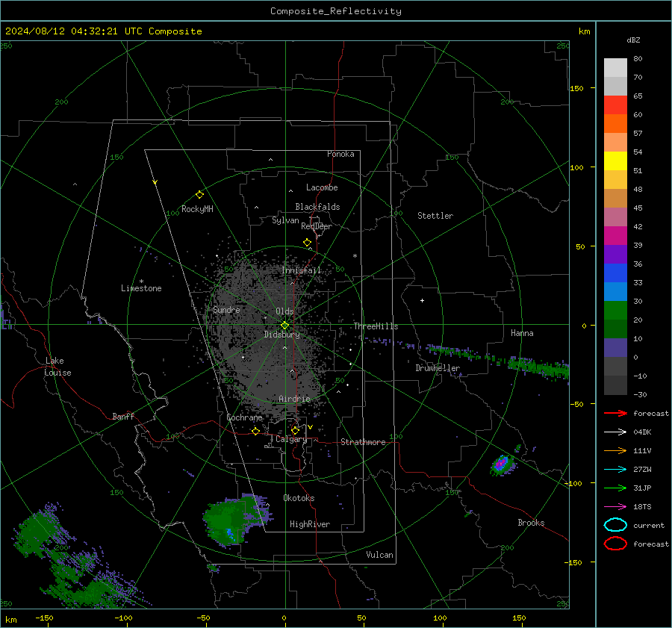
Task: Click the Sylvan label
Action: pyautogui.click(x=285, y=220)
